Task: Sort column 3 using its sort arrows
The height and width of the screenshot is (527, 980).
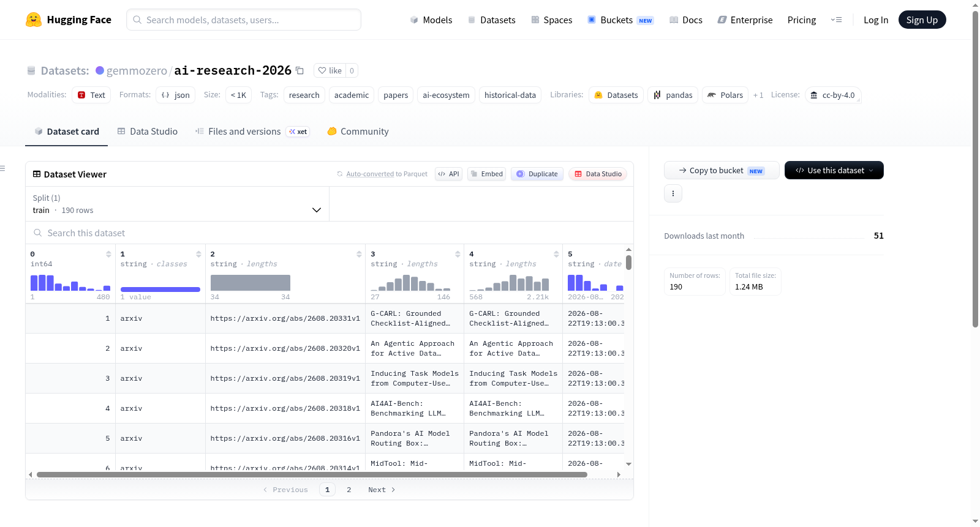Action: click(x=458, y=254)
